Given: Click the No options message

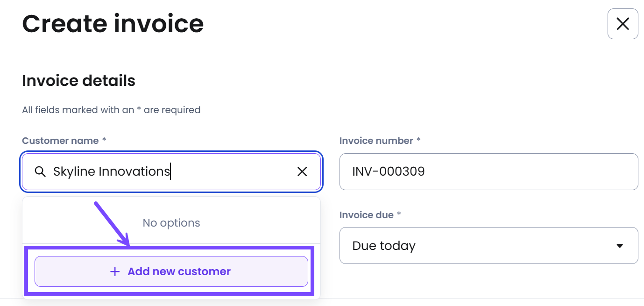Looking at the screenshot, I should tap(171, 223).
